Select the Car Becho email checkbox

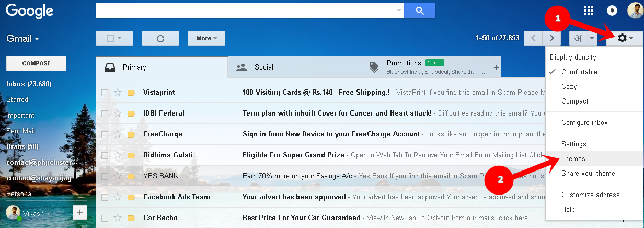[x=105, y=218]
